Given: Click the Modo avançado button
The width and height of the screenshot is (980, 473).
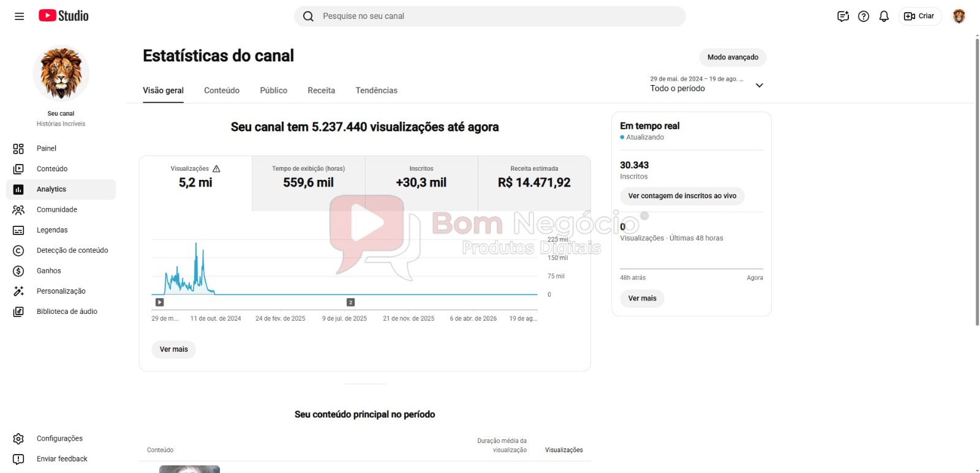Looking at the screenshot, I should click(733, 58).
